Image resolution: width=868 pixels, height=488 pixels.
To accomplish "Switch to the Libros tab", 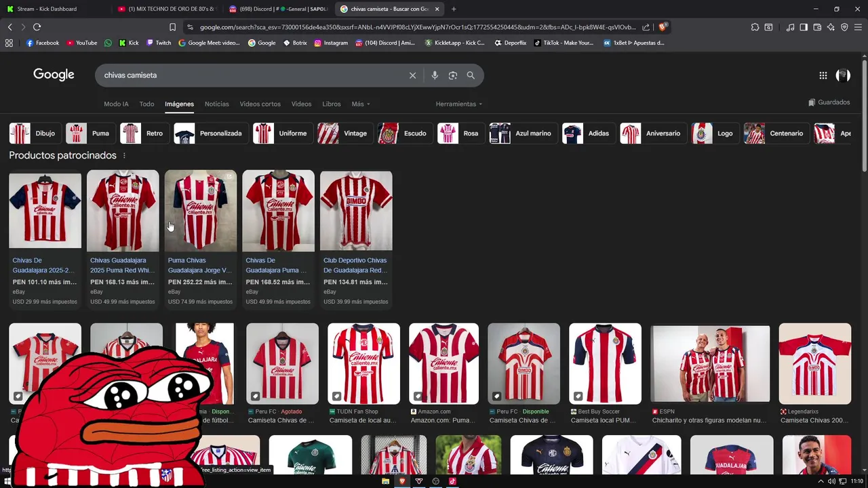I will coord(332,104).
